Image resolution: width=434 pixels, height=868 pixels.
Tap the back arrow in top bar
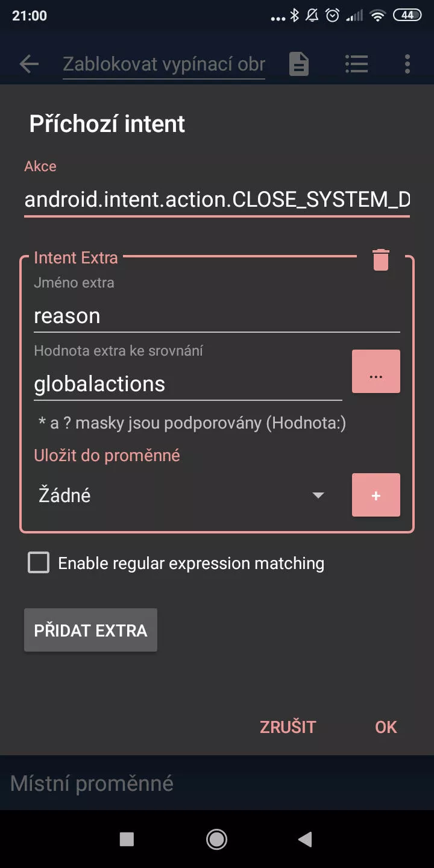pyautogui.click(x=29, y=64)
